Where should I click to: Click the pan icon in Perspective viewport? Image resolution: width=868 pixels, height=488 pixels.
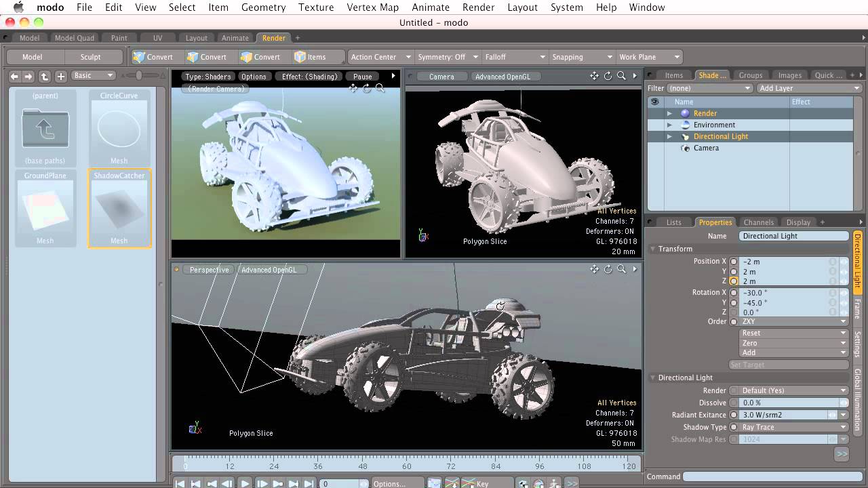click(594, 269)
